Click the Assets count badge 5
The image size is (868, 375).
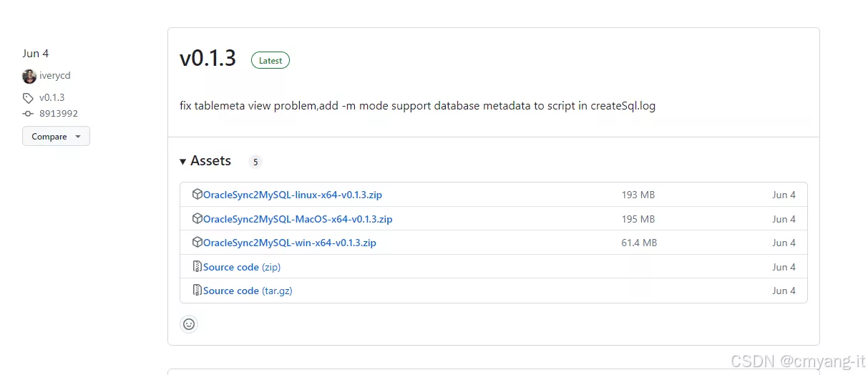(x=255, y=162)
